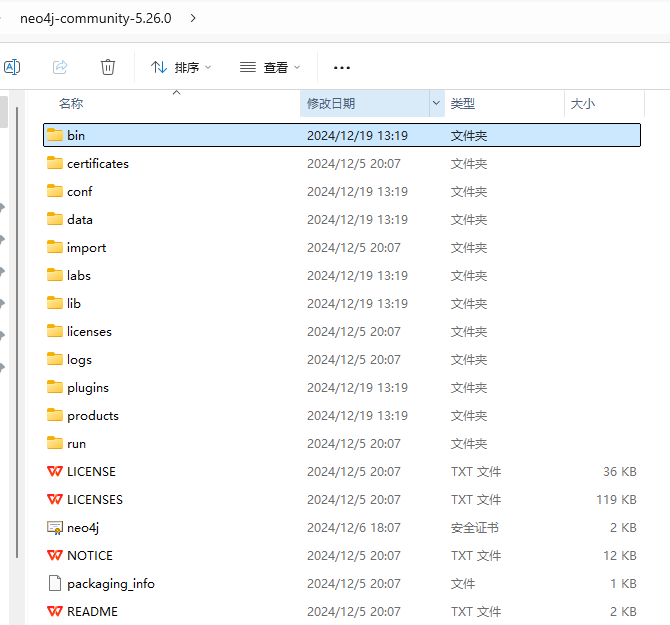
Task: Click the file name "README"
Action: [92, 611]
